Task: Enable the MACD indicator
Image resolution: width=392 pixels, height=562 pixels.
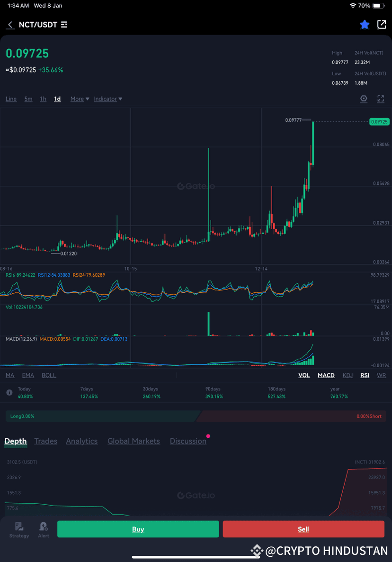Action: pyautogui.click(x=326, y=375)
